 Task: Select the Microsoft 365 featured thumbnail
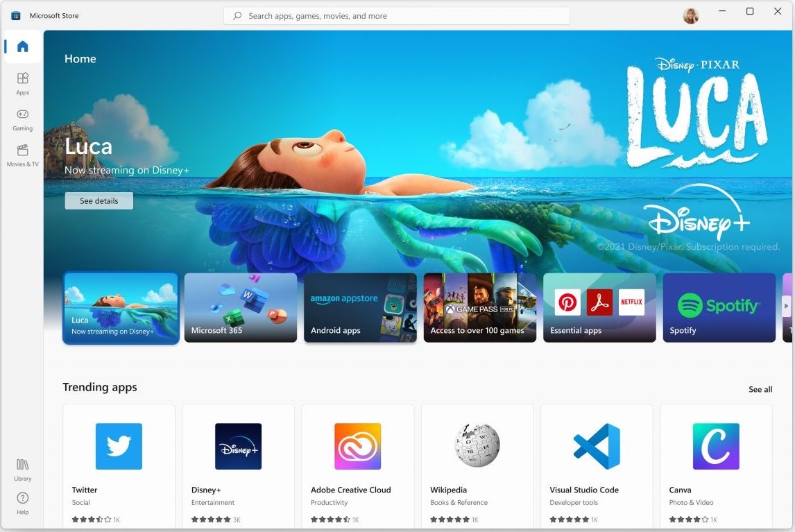[x=241, y=307]
